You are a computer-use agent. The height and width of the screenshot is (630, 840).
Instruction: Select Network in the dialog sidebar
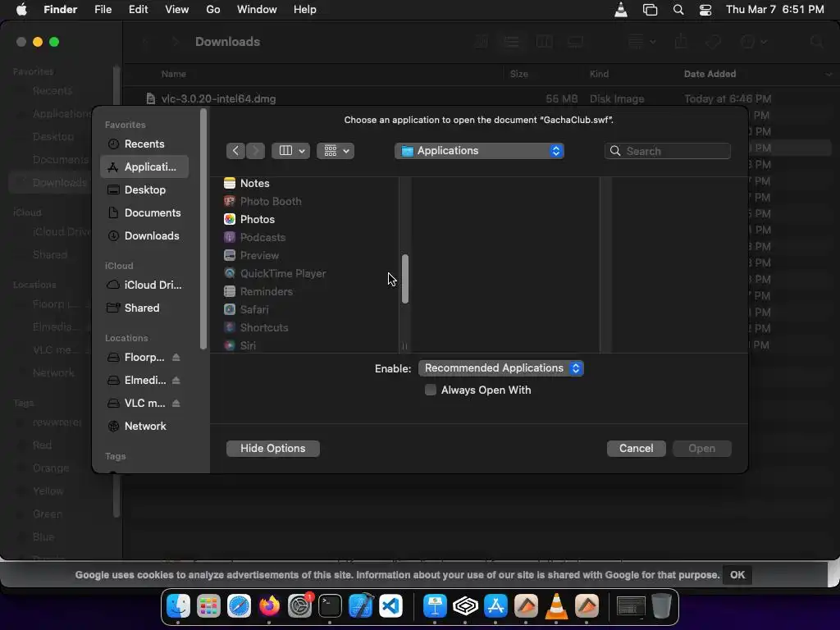(144, 426)
